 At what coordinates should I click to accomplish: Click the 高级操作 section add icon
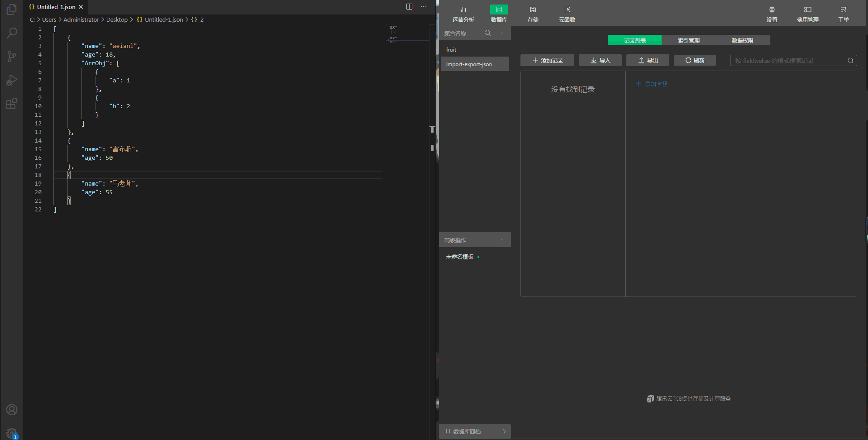(502, 240)
